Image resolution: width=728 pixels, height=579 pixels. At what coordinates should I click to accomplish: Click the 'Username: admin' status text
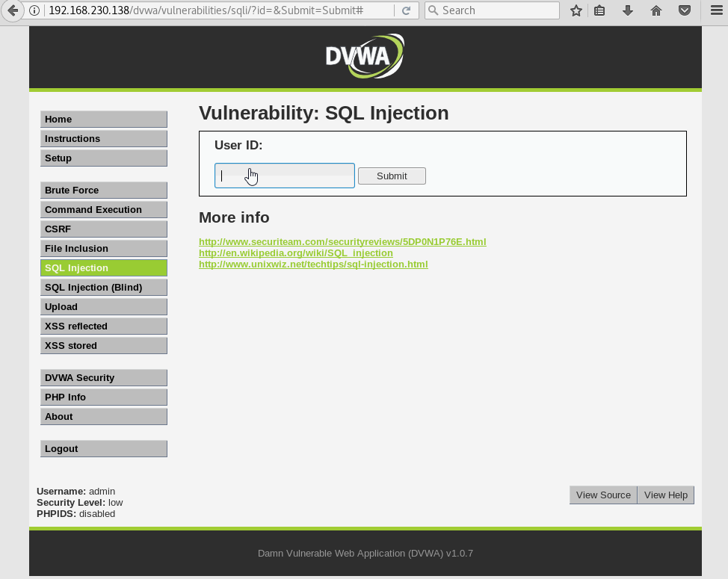[75, 492]
